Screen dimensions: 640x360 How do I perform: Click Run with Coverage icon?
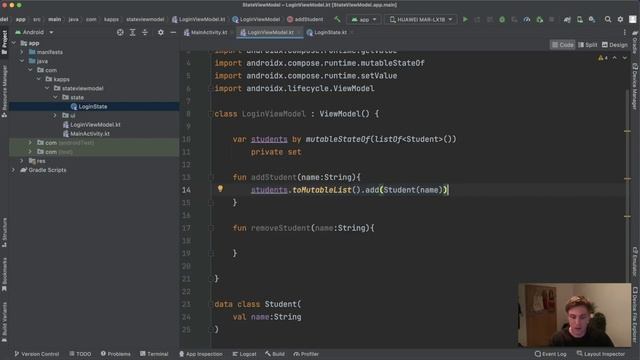coord(514,19)
